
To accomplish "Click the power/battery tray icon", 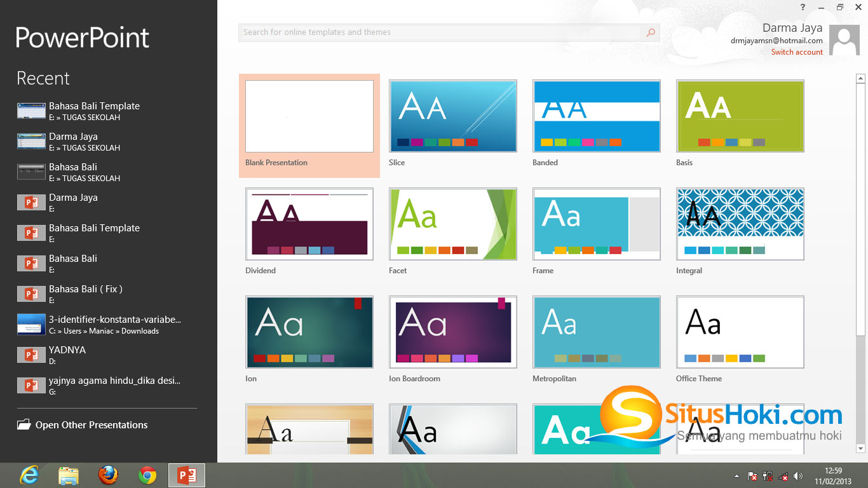I will [768, 476].
